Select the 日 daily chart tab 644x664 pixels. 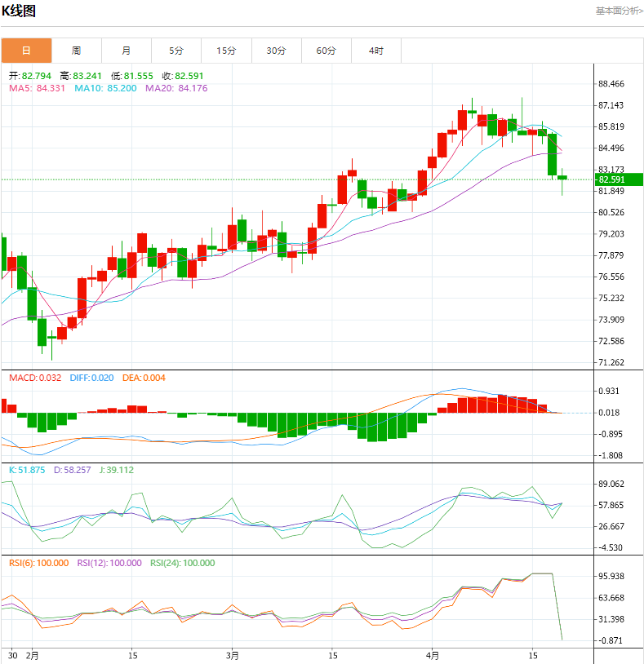click(x=26, y=51)
